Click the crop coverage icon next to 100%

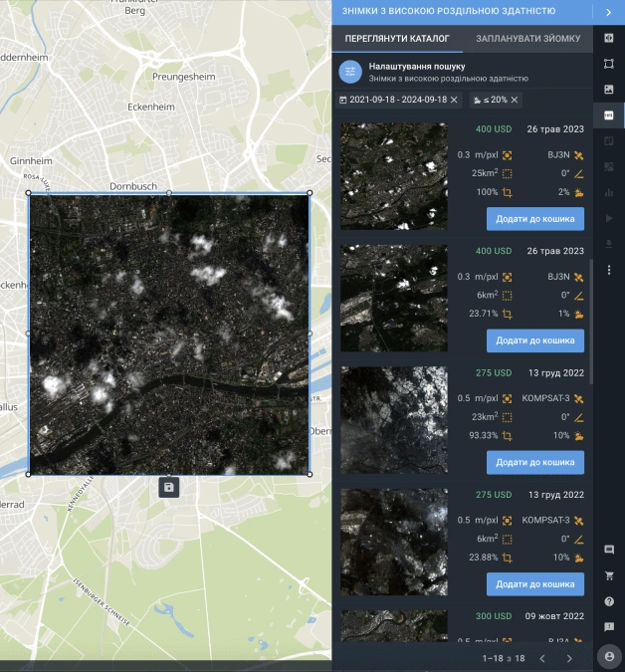[508, 192]
